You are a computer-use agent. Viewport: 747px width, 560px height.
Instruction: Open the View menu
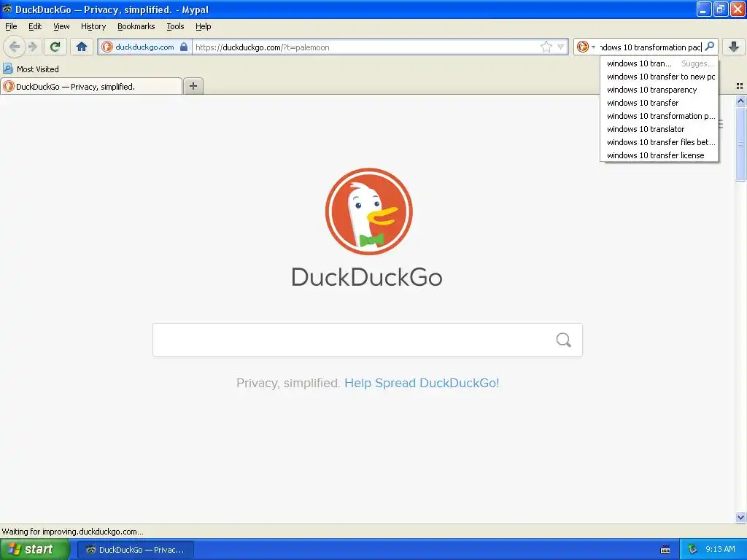coord(61,26)
